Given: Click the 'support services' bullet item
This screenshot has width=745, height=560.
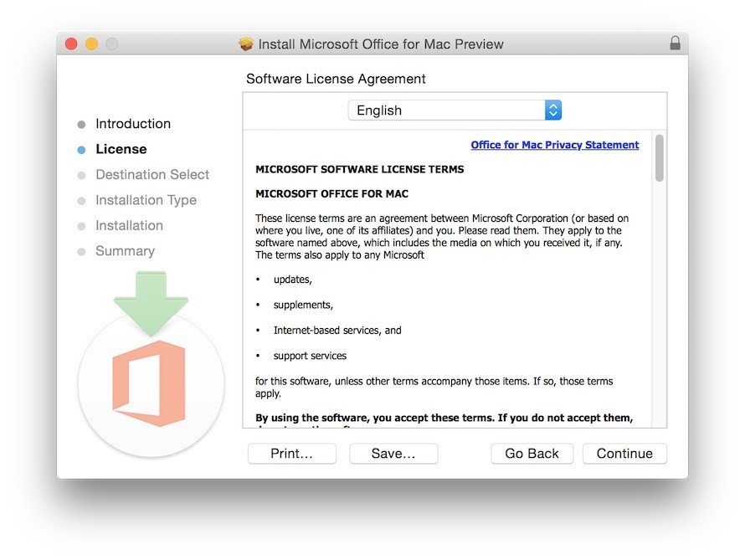Looking at the screenshot, I should point(310,356).
